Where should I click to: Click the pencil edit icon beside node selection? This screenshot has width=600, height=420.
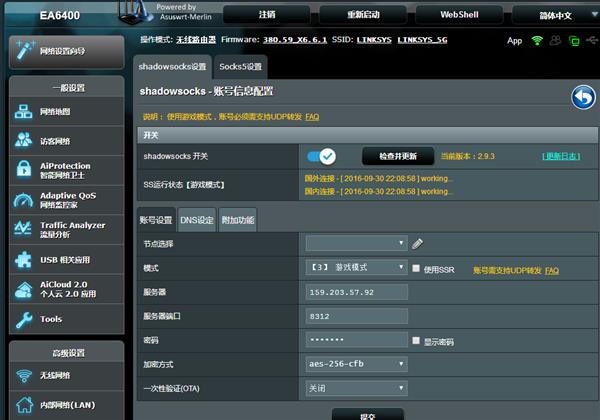(417, 243)
